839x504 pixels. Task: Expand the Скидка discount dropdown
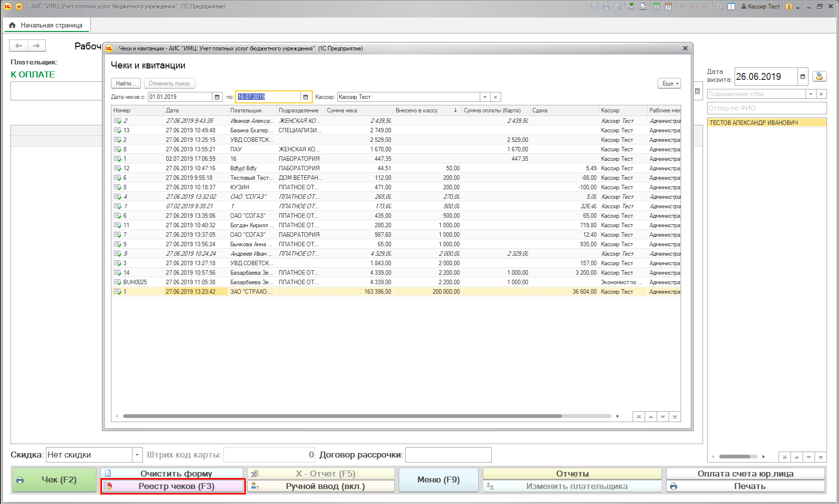click(137, 455)
